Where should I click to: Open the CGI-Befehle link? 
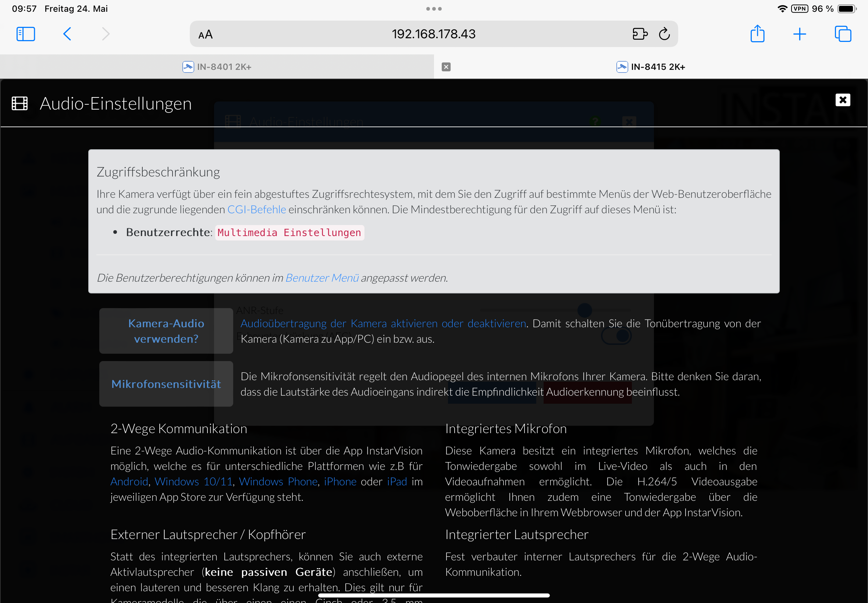point(257,209)
